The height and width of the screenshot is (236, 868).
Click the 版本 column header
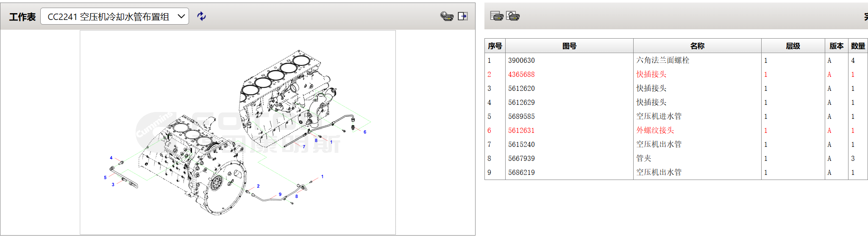pyautogui.click(x=837, y=46)
